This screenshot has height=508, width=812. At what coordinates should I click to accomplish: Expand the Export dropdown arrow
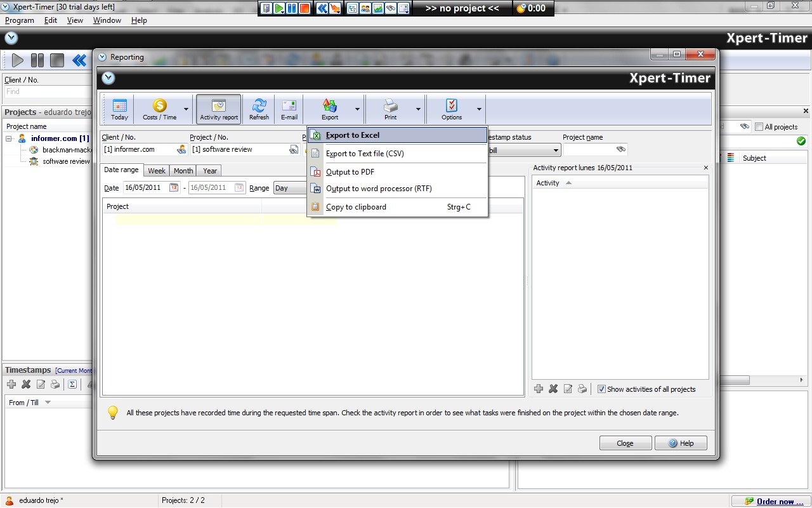click(357, 109)
